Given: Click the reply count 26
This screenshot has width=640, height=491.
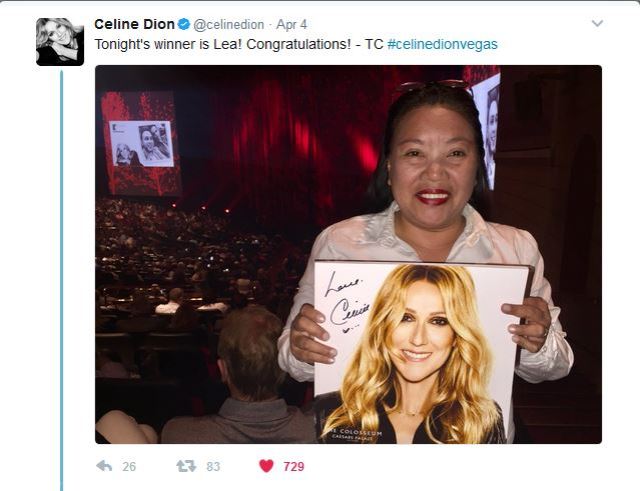Looking at the screenshot, I should pyautogui.click(x=129, y=466).
